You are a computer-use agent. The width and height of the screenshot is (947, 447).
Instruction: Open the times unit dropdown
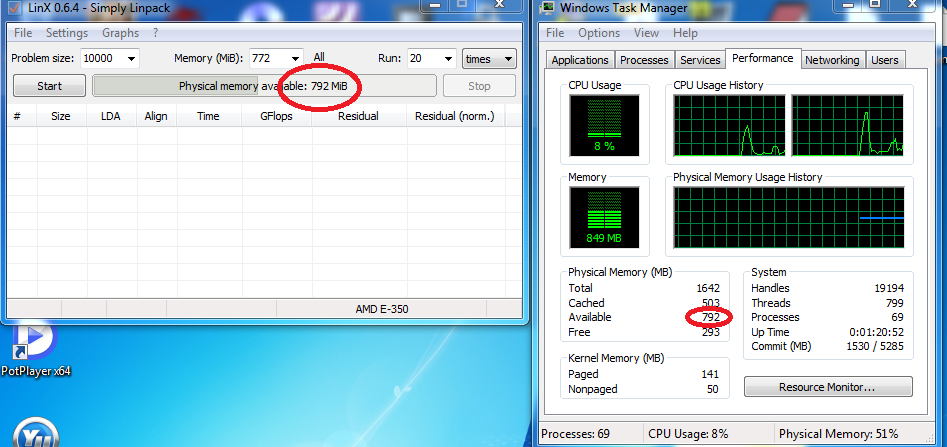[x=489, y=59]
